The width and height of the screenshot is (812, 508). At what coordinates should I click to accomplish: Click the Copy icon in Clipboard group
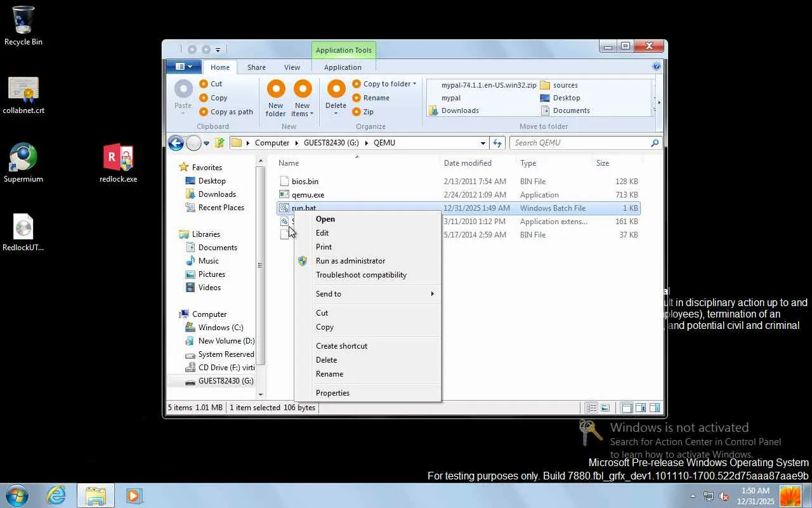[204, 98]
